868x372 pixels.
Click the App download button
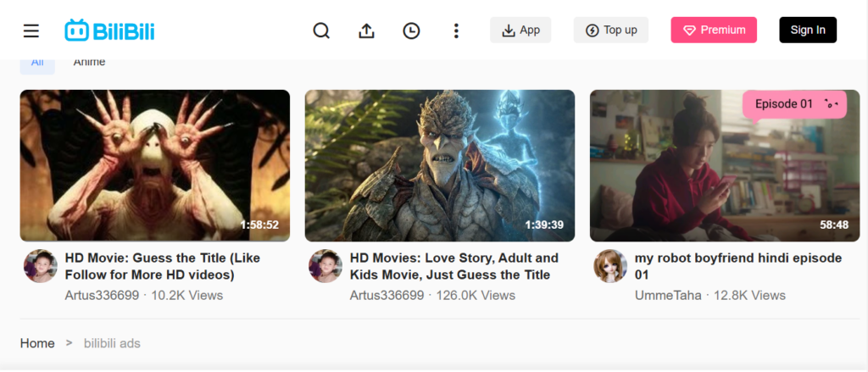coord(520,30)
